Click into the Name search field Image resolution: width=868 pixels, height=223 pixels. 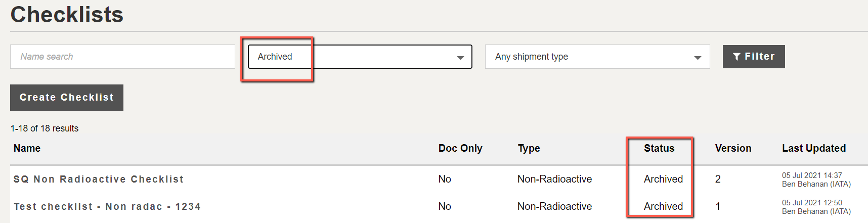(x=122, y=57)
